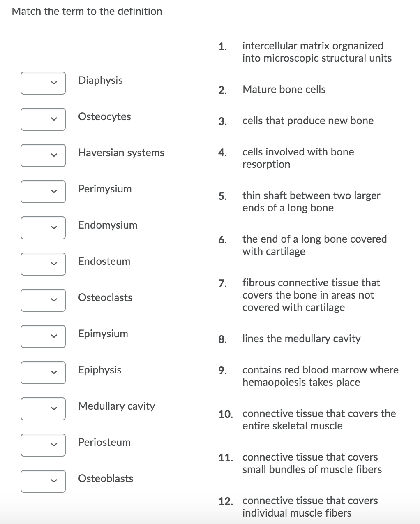420x524 pixels.
Task: Select the Diaphysis term label
Action: click(100, 80)
